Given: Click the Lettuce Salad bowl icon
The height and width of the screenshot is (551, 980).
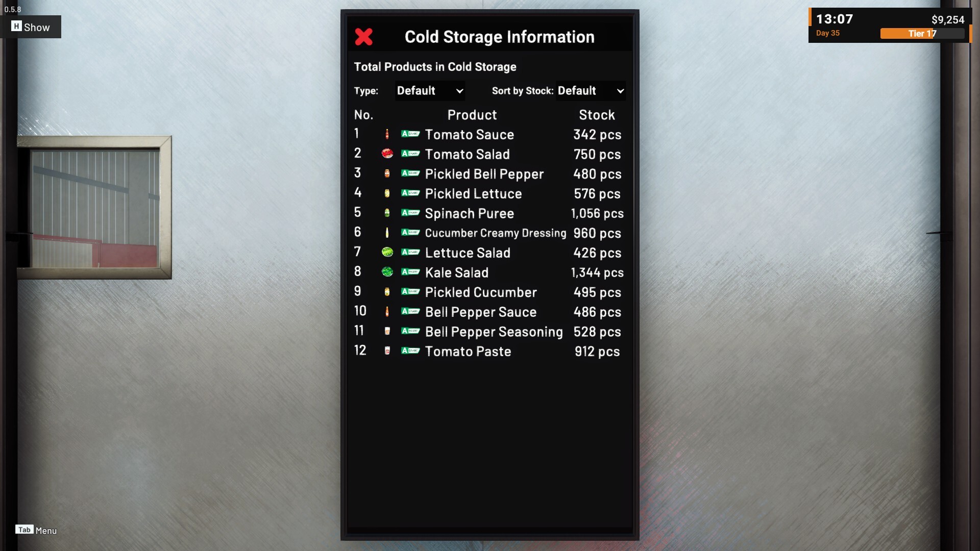Looking at the screenshot, I should tap(387, 252).
